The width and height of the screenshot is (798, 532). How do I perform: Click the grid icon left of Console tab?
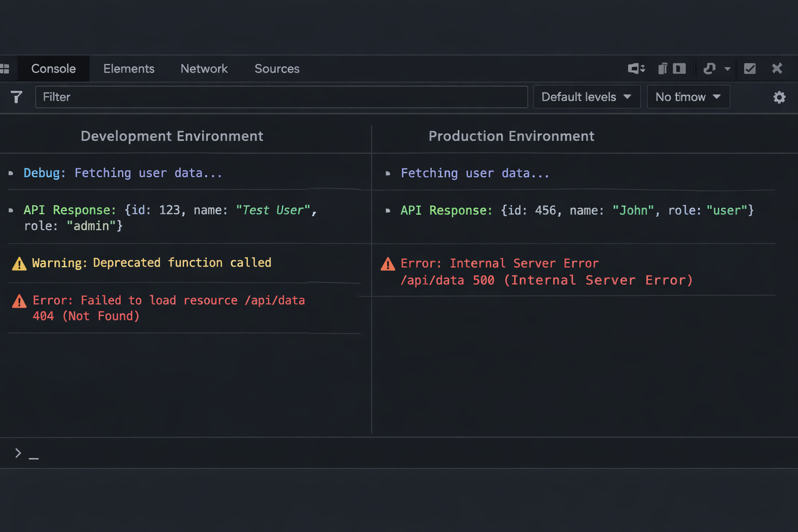coord(5,69)
